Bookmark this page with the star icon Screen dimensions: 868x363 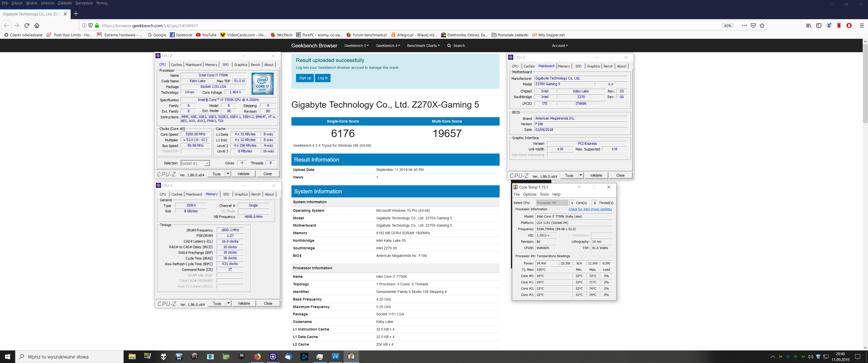762,25
